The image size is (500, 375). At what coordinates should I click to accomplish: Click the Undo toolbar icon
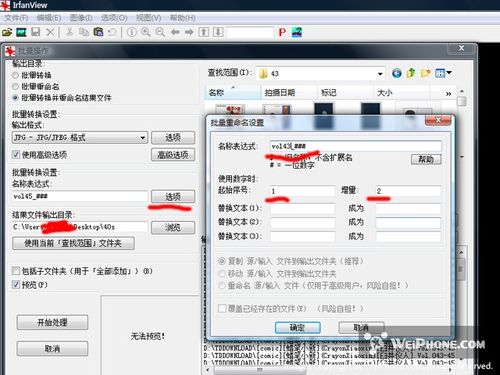[112, 32]
